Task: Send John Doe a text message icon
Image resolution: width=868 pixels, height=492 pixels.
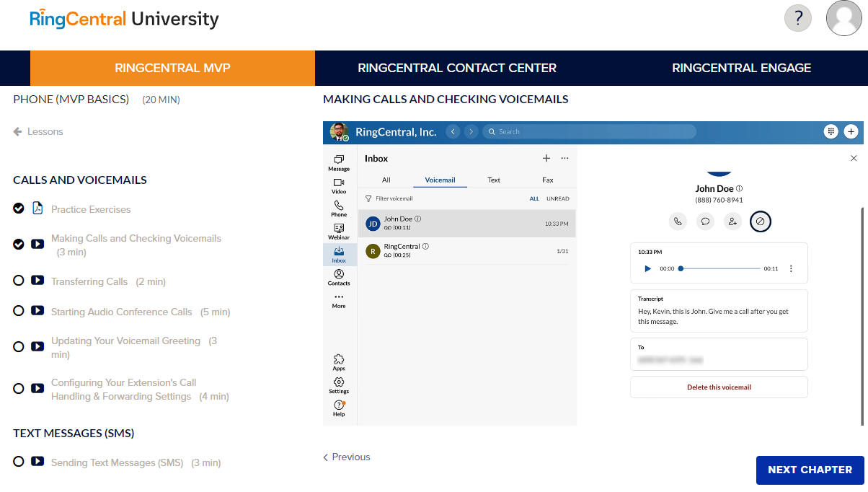Action: pyautogui.click(x=705, y=221)
